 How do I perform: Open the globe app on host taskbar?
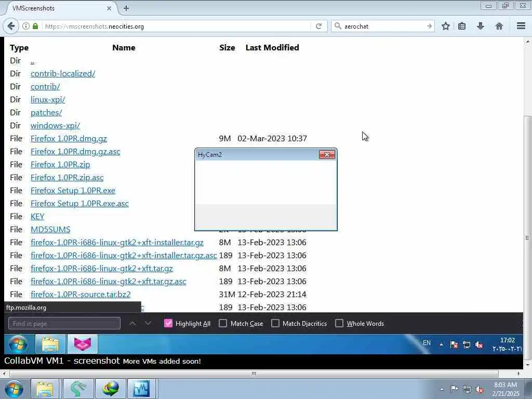[110, 389]
